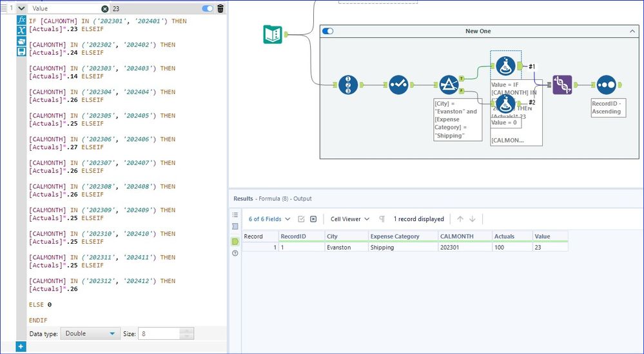Click the Size input field
The image size is (644, 354).
[x=159, y=333]
